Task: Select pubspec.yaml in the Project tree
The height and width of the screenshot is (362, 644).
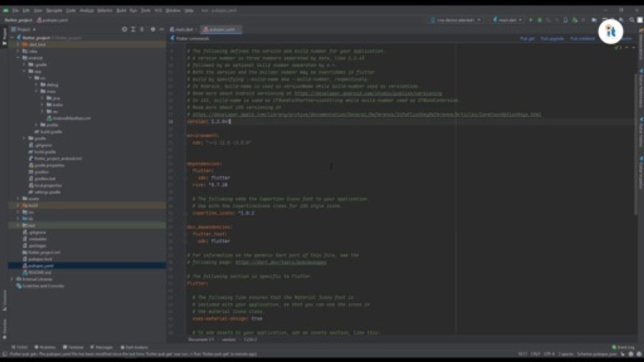Action: coord(87,265)
